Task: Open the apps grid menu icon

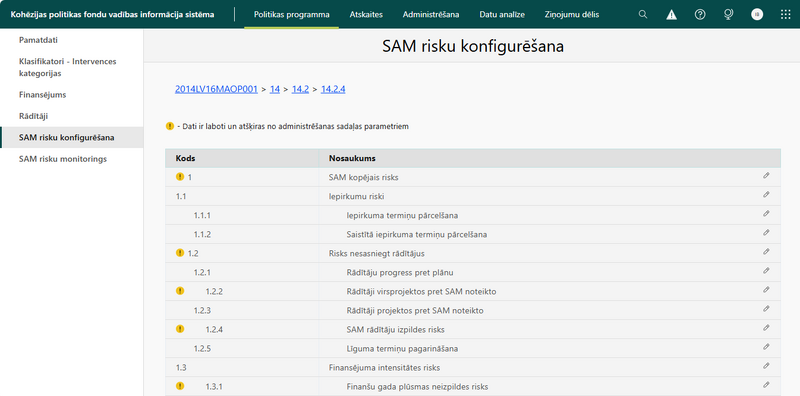Action: (x=786, y=14)
